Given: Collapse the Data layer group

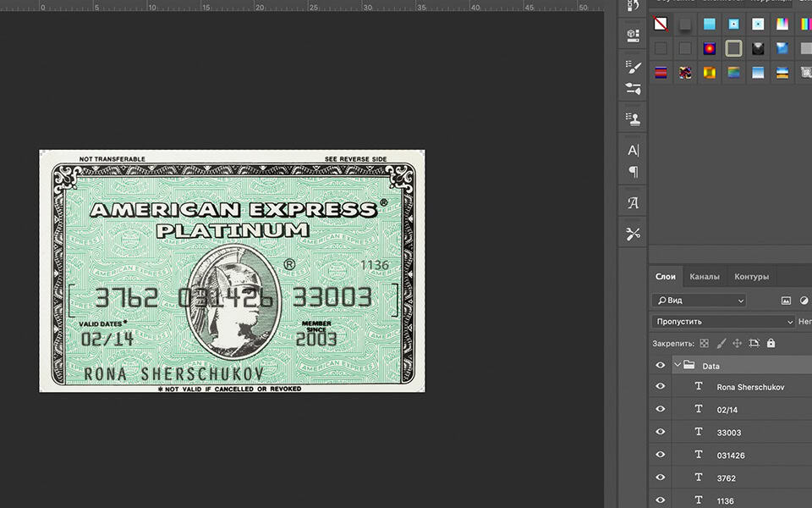Looking at the screenshot, I should (678, 365).
